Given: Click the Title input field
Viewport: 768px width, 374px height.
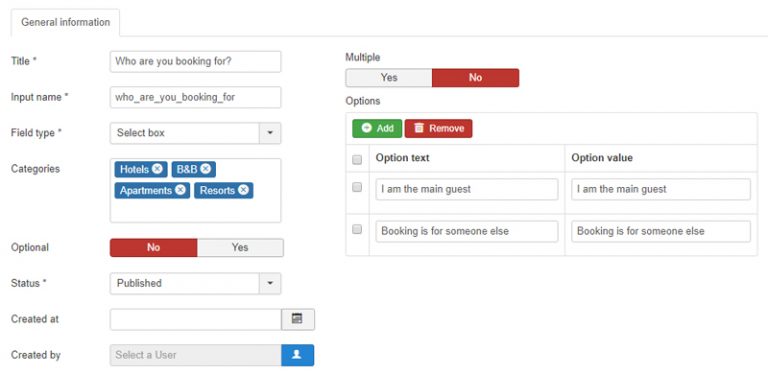Looking at the screenshot, I should click(x=195, y=62).
